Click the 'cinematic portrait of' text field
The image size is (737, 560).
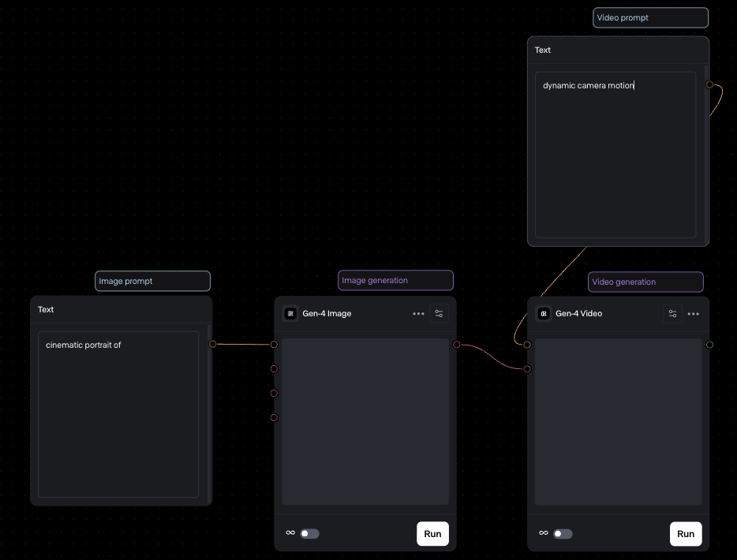[118, 414]
